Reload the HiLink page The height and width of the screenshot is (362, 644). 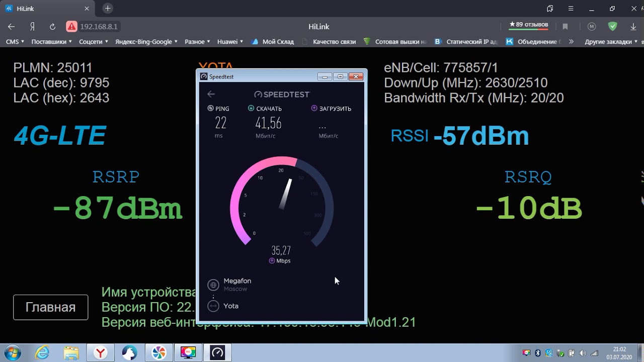52,27
